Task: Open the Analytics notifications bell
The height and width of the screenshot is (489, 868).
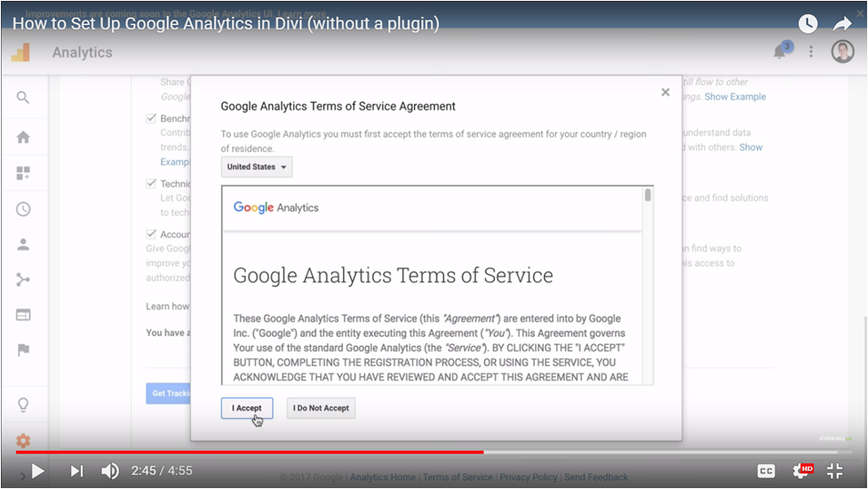Action: click(x=780, y=52)
